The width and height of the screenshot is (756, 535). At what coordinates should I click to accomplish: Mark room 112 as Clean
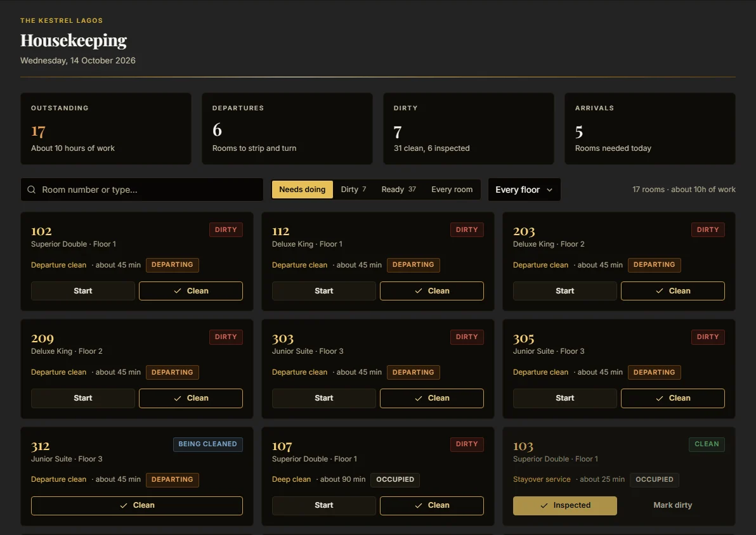pyautogui.click(x=432, y=291)
